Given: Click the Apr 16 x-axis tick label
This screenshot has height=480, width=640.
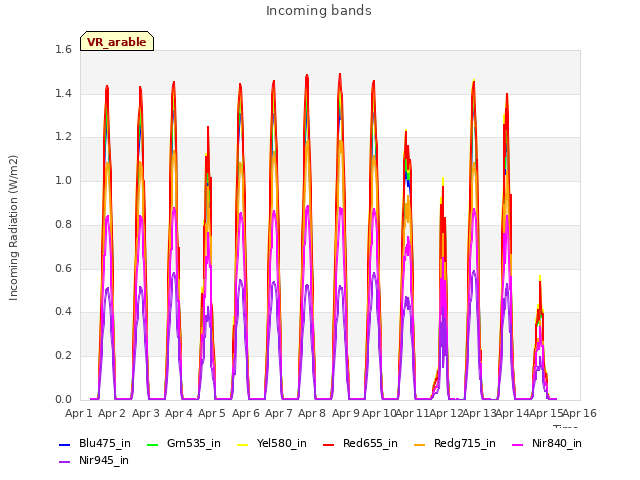Looking at the screenshot, I should tap(580, 413).
